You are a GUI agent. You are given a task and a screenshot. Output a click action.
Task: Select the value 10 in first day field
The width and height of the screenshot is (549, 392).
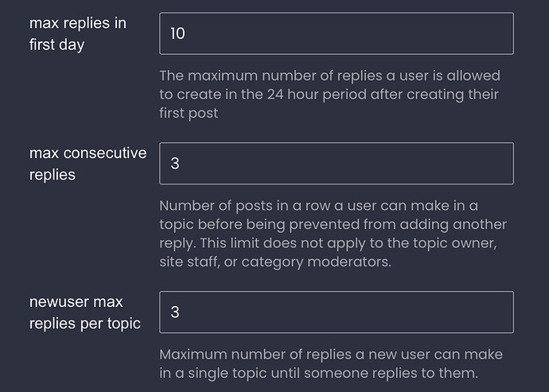coord(177,33)
